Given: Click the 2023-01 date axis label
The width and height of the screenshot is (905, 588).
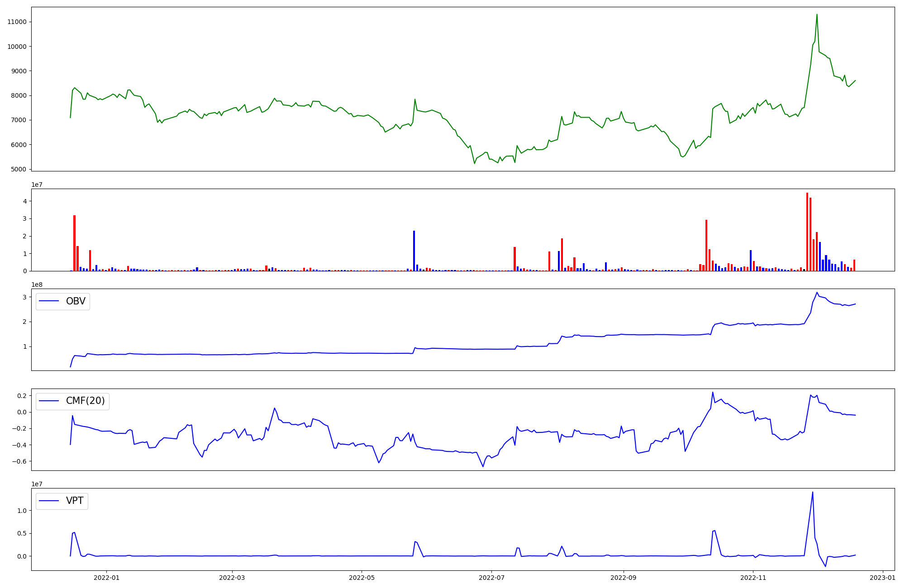Looking at the screenshot, I should point(883,578).
